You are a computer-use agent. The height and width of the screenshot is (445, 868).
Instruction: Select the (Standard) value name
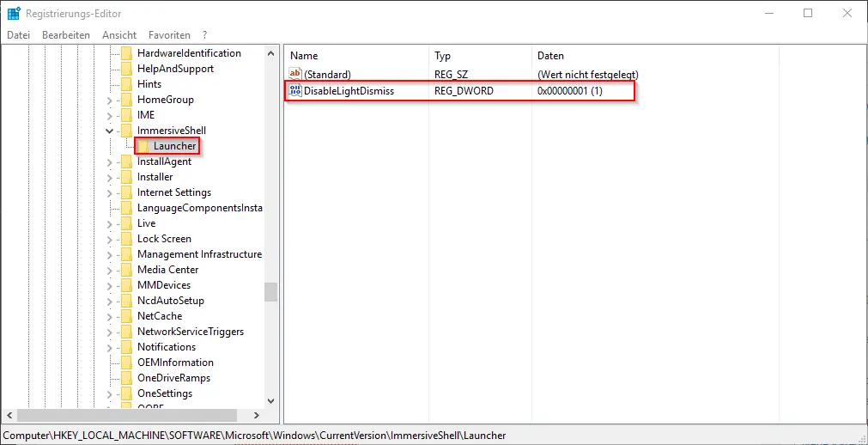327,74
